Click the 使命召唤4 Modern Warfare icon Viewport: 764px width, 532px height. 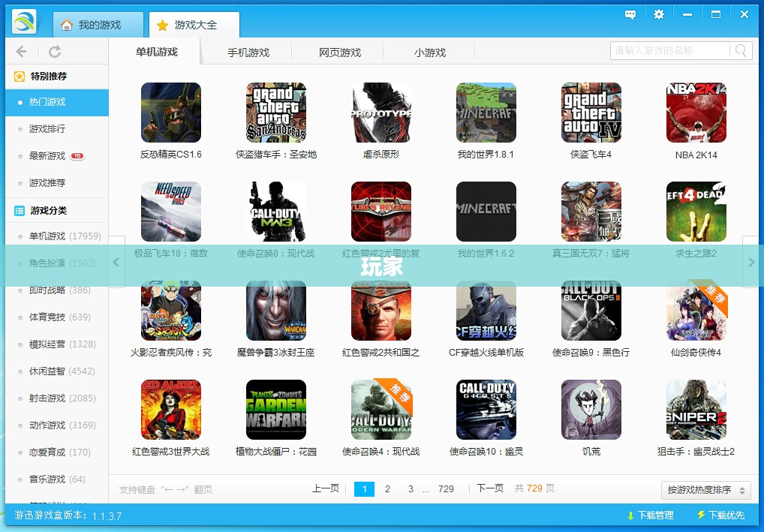381,410
